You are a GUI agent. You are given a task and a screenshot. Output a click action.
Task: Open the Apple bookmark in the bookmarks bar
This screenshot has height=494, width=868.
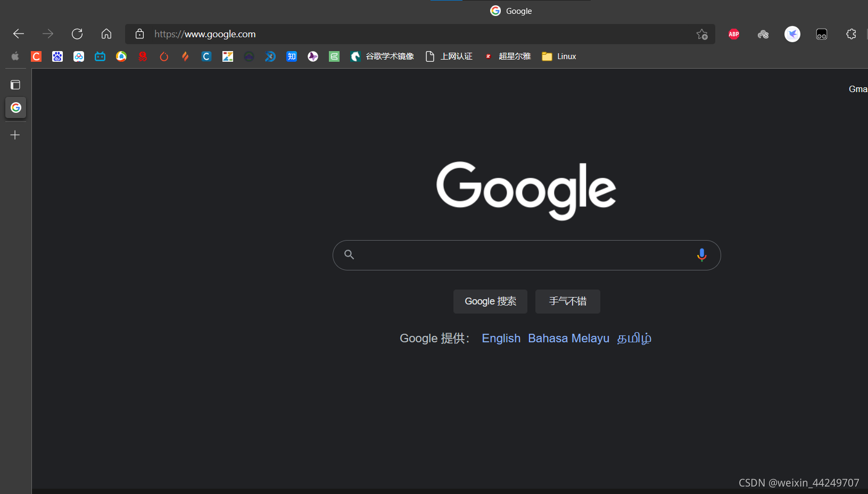point(15,56)
